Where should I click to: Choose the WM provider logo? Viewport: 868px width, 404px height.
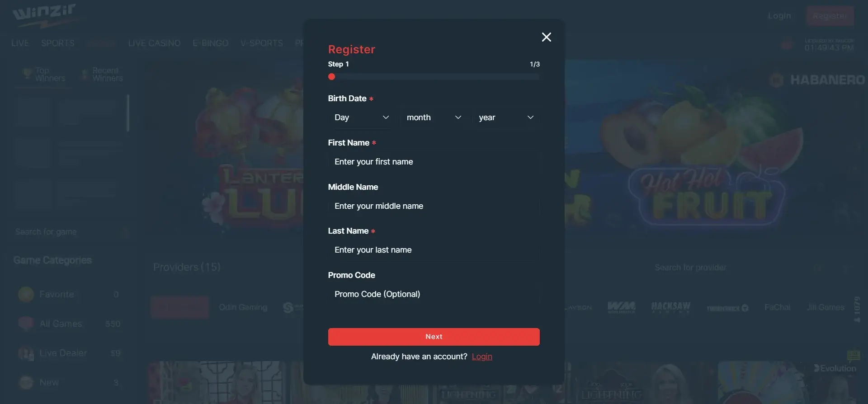pos(621,307)
